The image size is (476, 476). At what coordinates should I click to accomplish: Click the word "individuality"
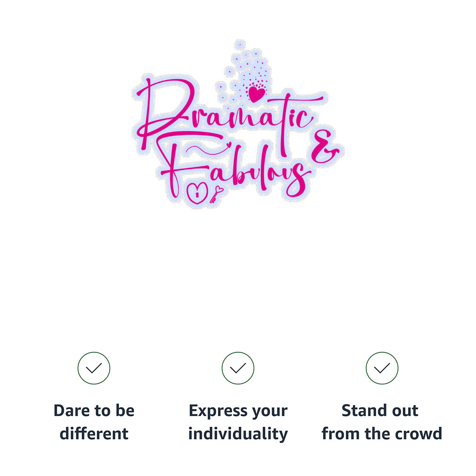[238, 434]
